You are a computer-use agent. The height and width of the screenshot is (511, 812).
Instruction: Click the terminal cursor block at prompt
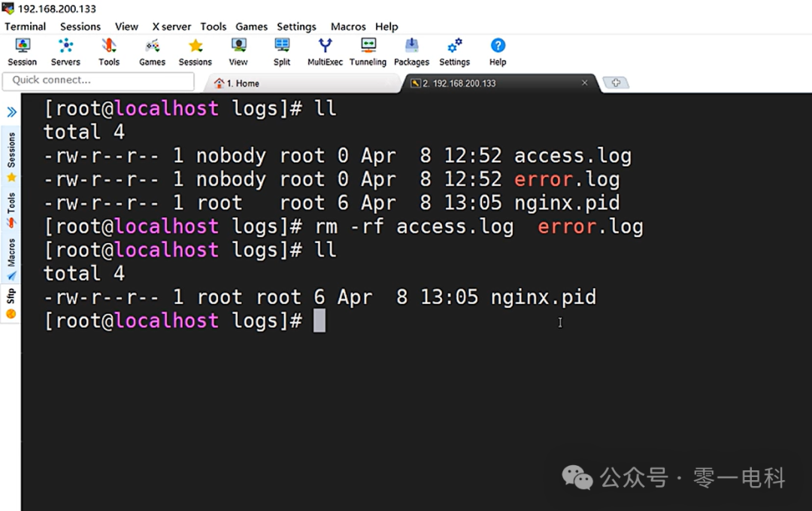(320, 321)
